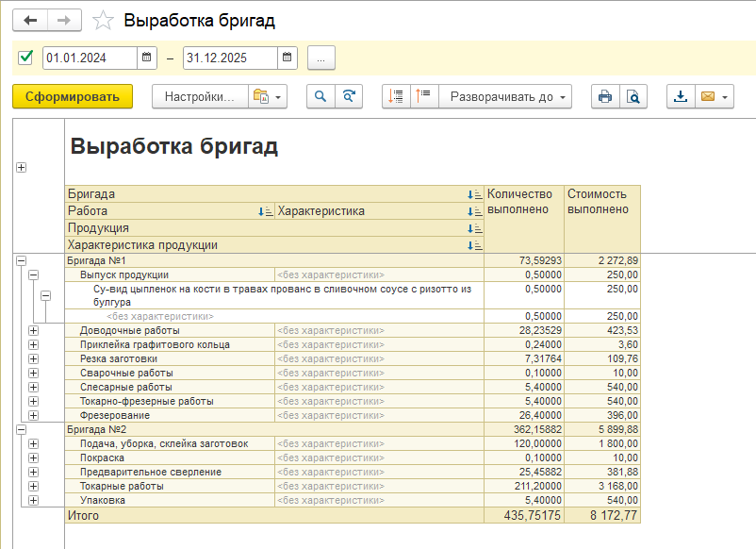Image resolution: width=756 pixels, height=549 pixels.
Task: Open Настройки... report settings
Action: pos(200,96)
